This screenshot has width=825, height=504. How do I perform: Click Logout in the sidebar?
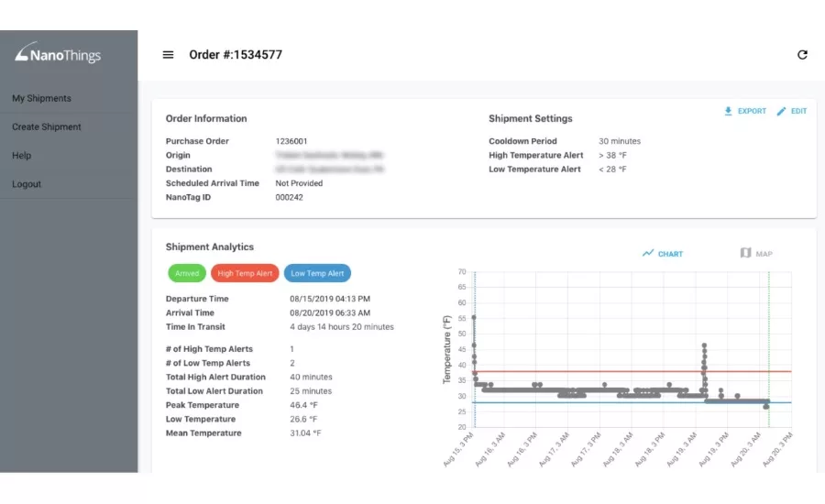point(27,184)
